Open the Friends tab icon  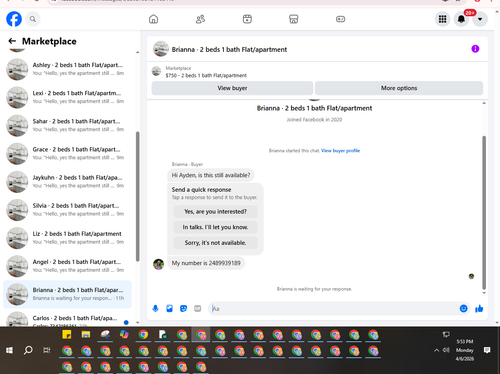200,19
